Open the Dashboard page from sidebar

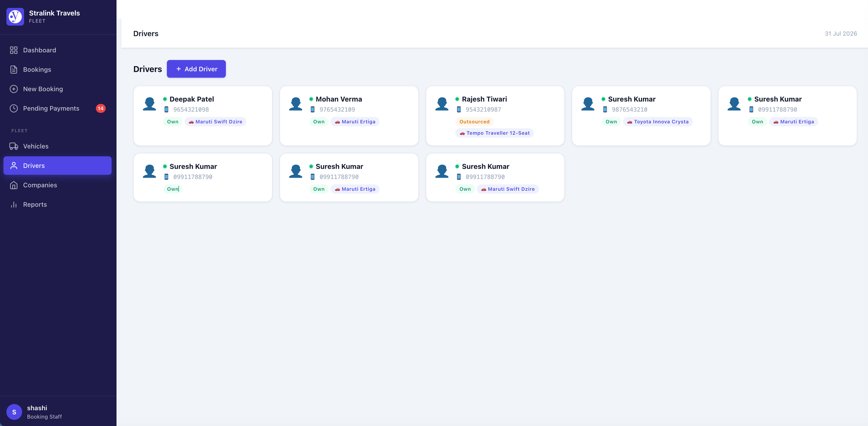(x=57, y=50)
